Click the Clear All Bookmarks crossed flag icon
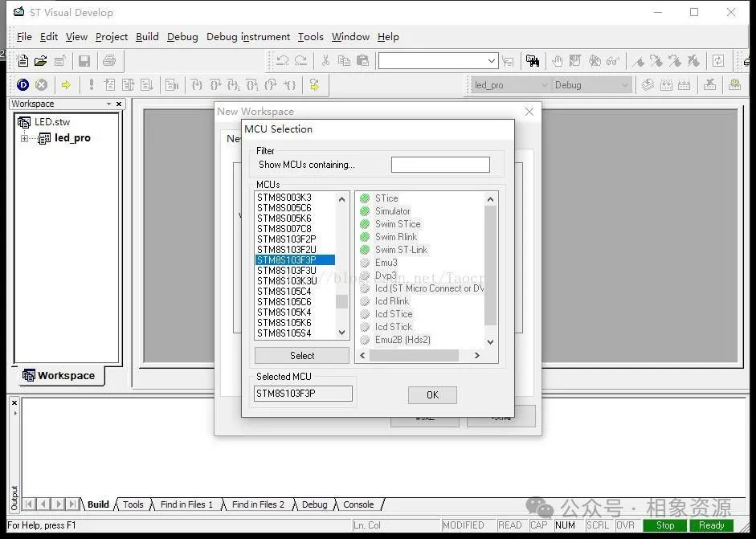The height and width of the screenshot is (539, 756). [693, 61]
